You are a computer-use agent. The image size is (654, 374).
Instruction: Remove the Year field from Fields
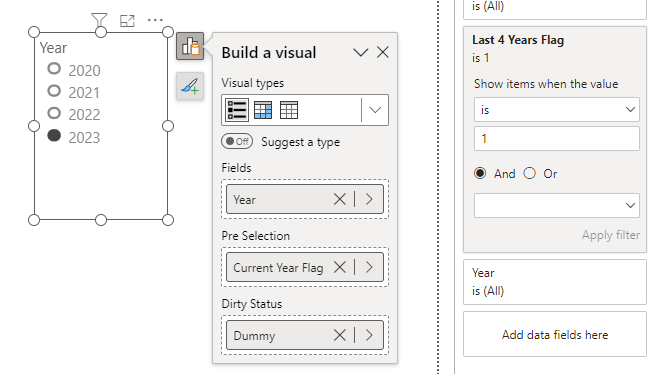[x=340, y=199]
